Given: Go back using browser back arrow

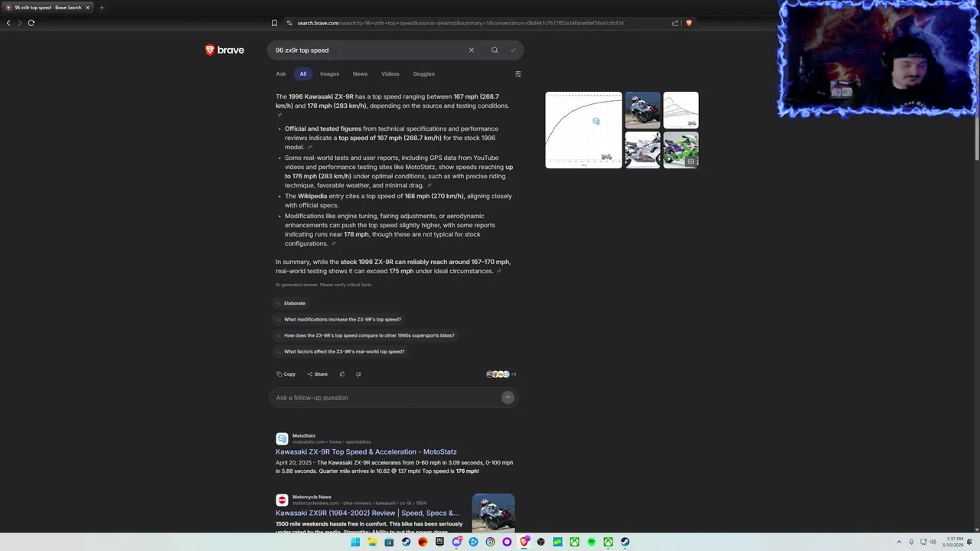Looking at the screenshot, I should pos(8,23).
